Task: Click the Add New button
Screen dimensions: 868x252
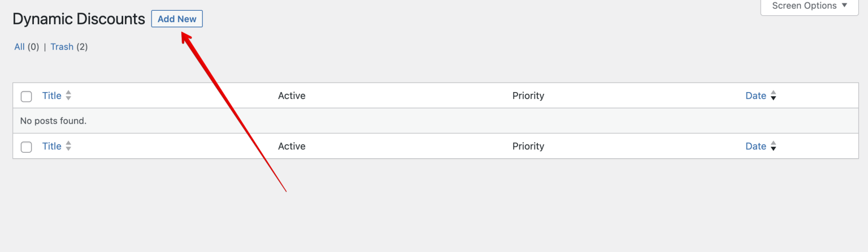Action: tap(177, 19)
